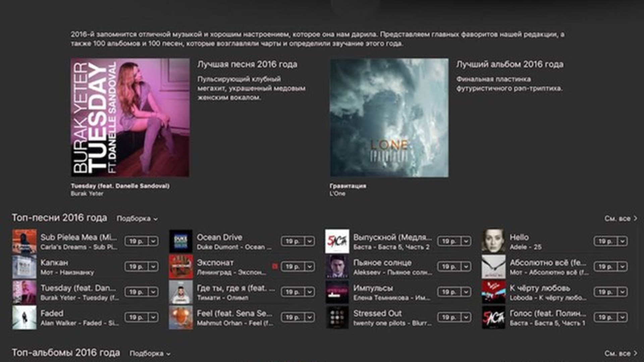The image size is (644, 362).
Task: Click the Hello song title
Action: click(519, 237)
